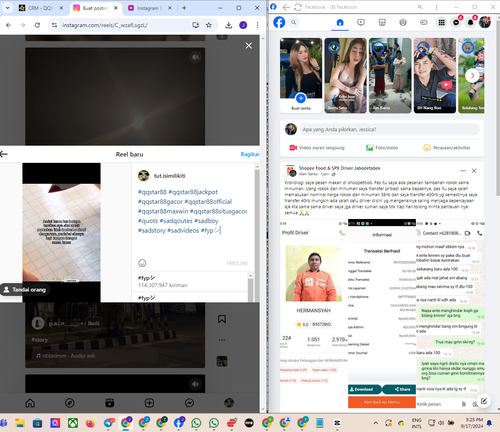This screenshot has height=432, width=500.
Task: Show next stories with the right arrow
Action: pyautogui.click(x=472, y=76)
